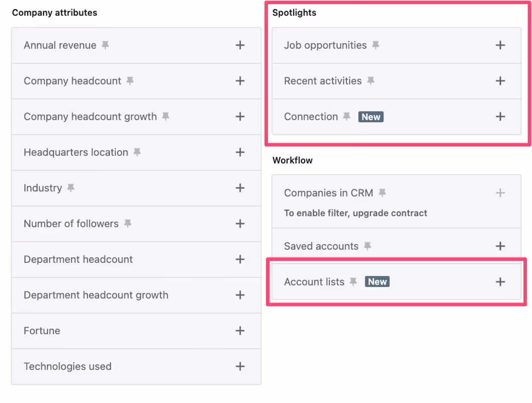Pin the Company headcount filter

coord(130,81)
